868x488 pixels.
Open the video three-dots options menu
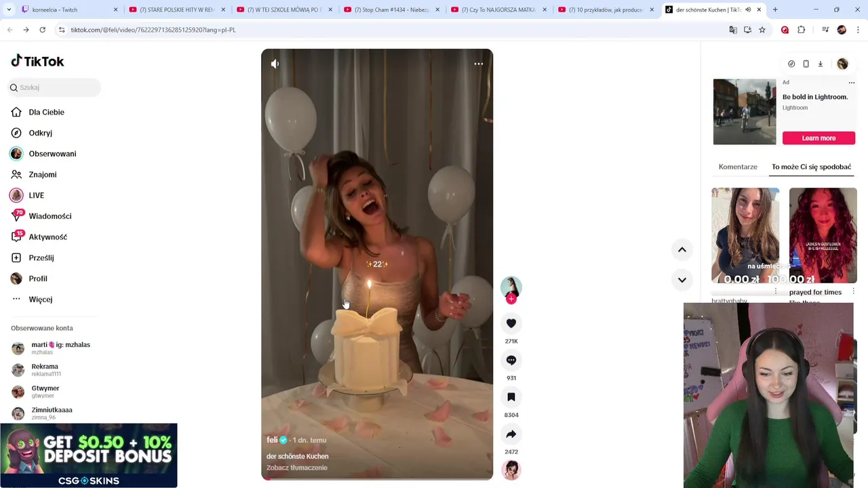point(479,64)
